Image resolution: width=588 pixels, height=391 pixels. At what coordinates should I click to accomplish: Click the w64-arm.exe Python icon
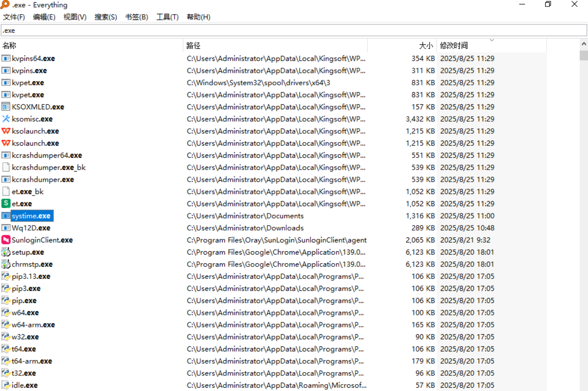tap(6, 325)
